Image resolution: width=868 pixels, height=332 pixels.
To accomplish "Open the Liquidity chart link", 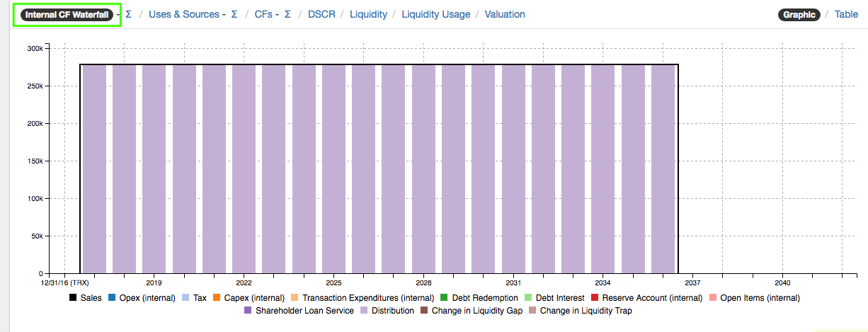I will click(x=368, y=14).
